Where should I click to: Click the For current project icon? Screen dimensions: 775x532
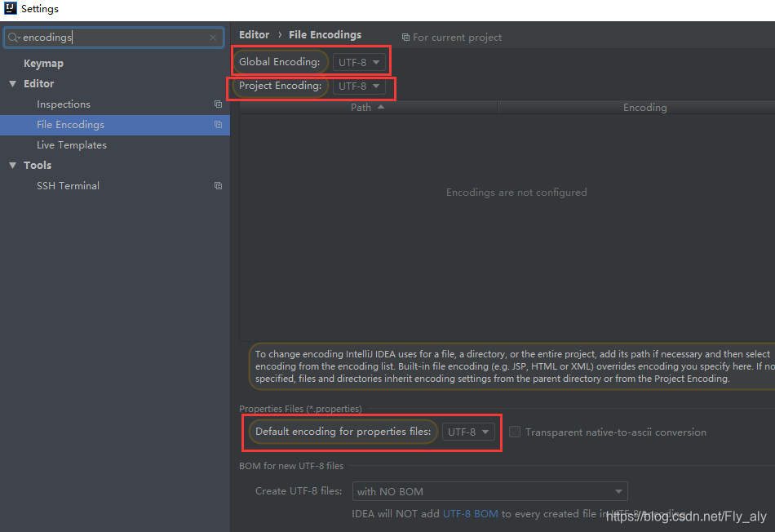[405, 38]
